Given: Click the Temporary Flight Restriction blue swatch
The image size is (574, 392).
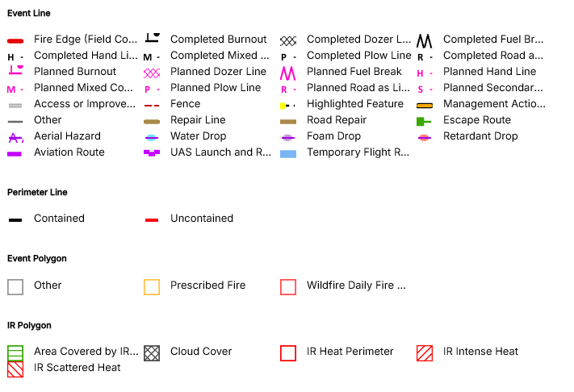Looking at the screenshot, I should (288, 153).
